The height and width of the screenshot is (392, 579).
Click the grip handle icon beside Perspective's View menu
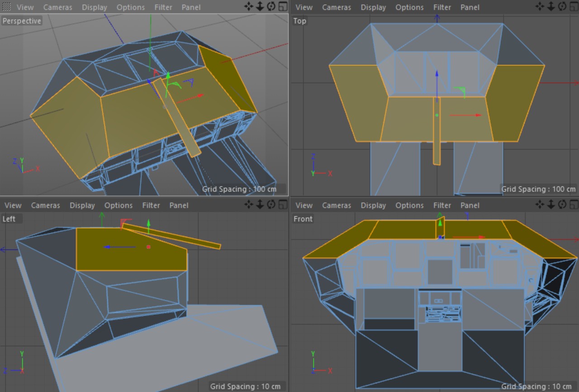(7, 7)
